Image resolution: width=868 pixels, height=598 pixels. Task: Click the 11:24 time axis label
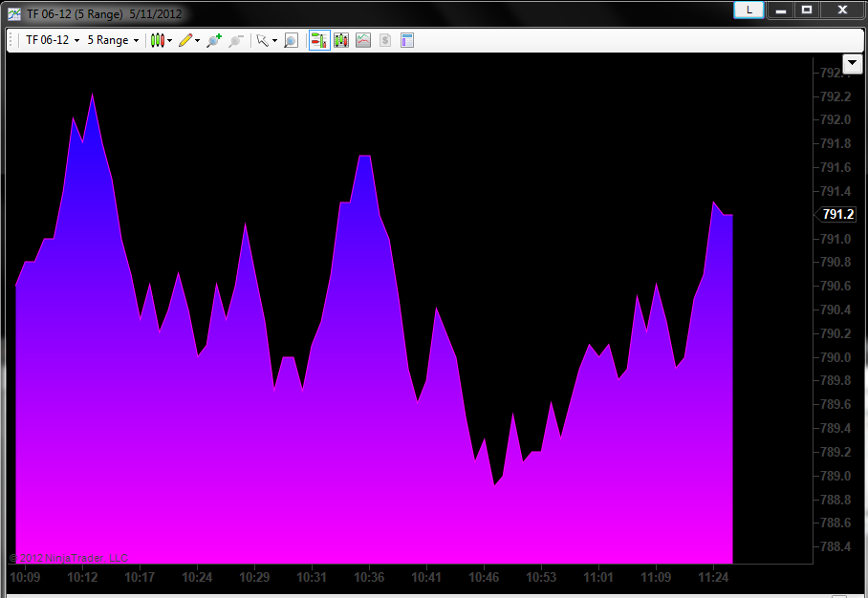click(x=713, y=578)
